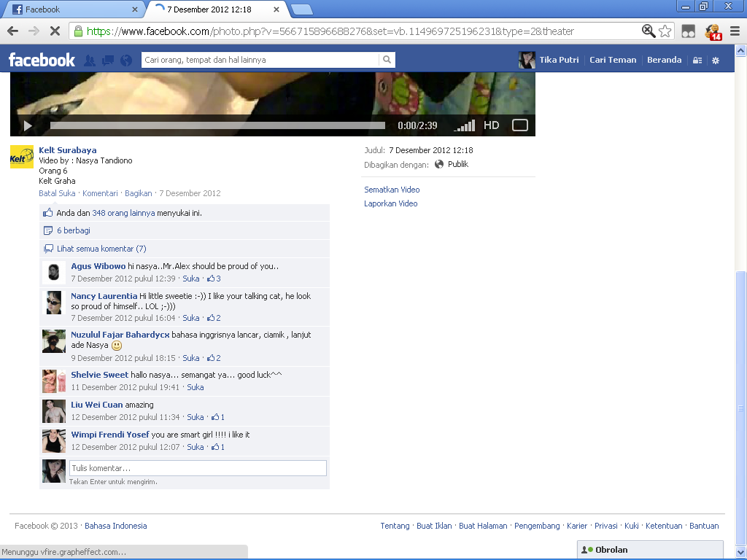Click the Facebook logo
Image resolution: width=747 pixels, height=560 pixels.
pos(42,60)
